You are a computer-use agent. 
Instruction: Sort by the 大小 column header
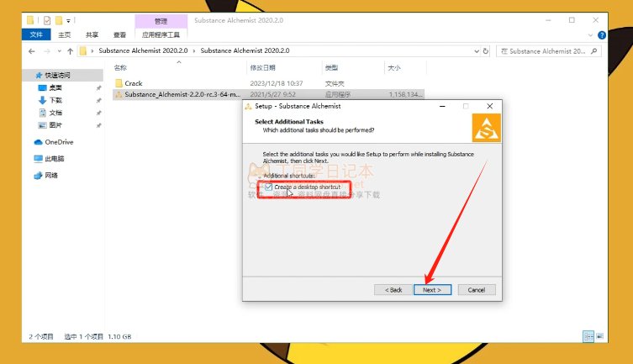[394, 68]
